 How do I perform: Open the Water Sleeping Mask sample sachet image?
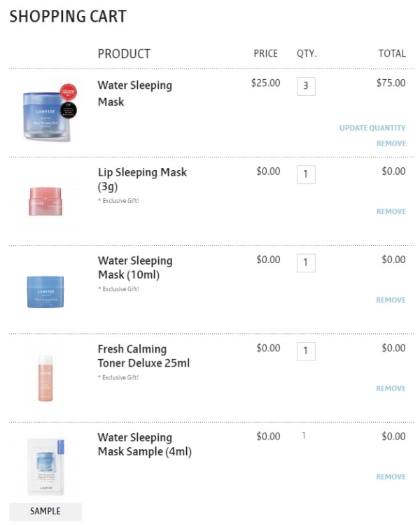45,467
